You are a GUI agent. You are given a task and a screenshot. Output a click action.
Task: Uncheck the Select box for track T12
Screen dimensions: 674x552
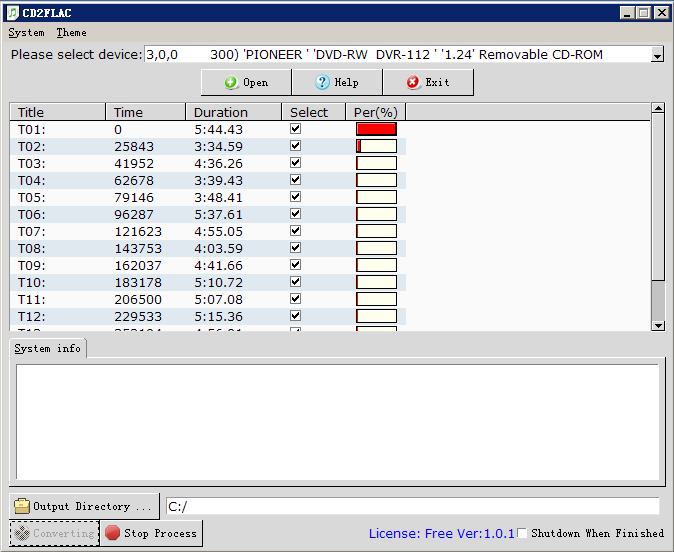(295, 316)
